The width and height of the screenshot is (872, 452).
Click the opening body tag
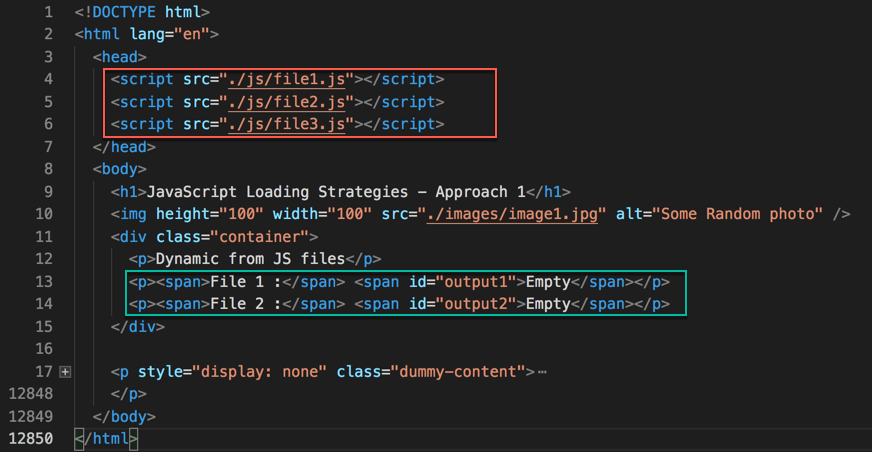(x=120, y=169)
